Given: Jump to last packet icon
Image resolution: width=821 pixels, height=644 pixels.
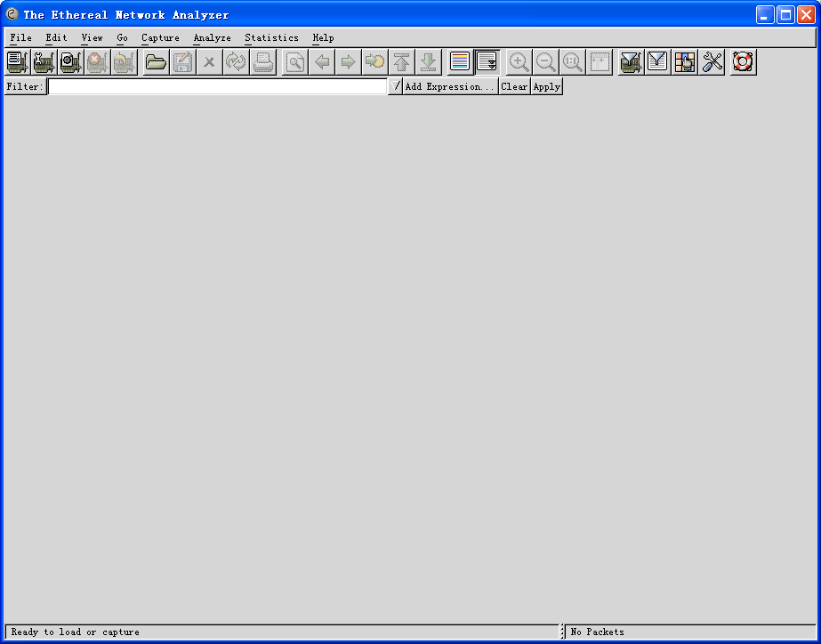Looking at the screenshot, I should (429, 62).
